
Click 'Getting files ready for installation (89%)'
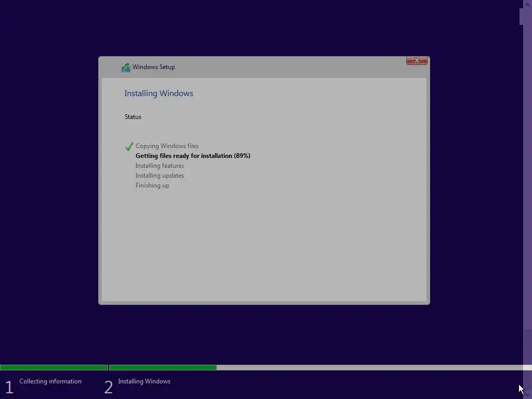click(193, 156)
